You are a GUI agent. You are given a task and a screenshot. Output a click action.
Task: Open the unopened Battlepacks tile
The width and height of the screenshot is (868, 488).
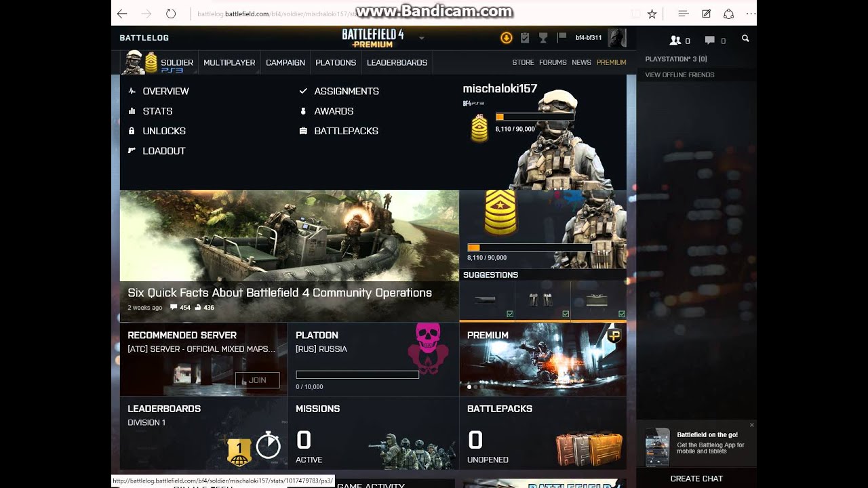(542, 432)
